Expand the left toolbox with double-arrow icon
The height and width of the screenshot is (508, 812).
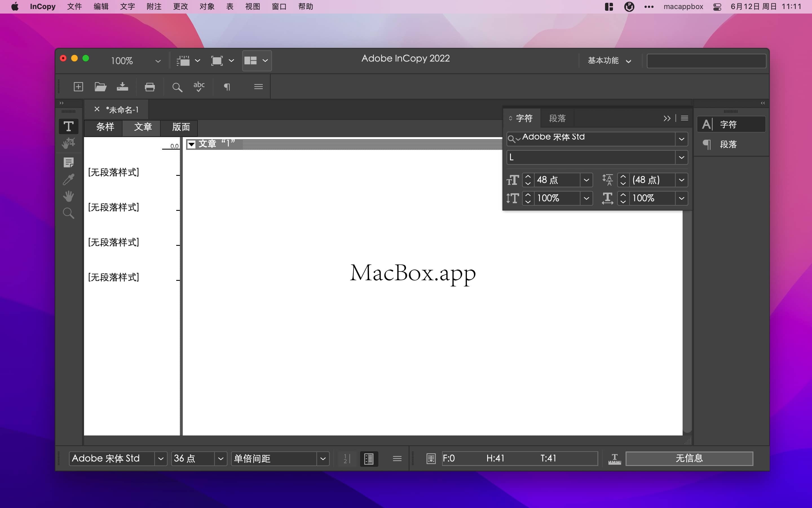tap(61, 103)
